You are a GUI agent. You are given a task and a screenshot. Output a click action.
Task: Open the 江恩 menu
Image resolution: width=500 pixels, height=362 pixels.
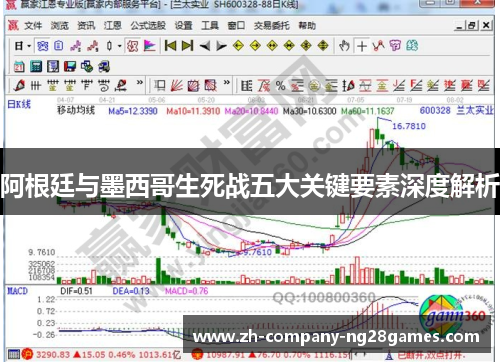coord(113,26)
